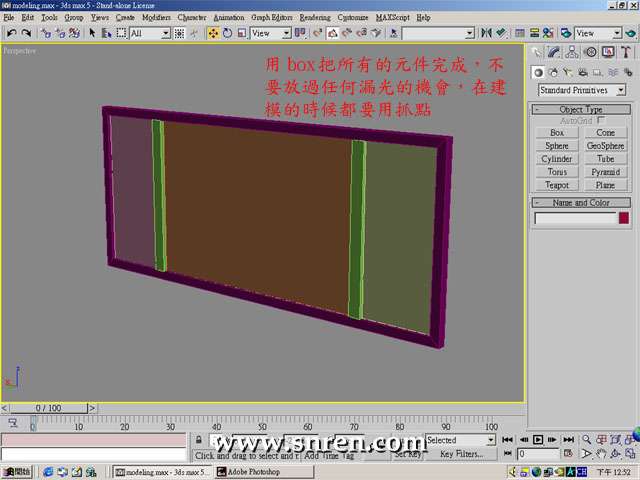640x480 pixels.
Task: Select the Cameras category icon
Action: click(583, 73)
